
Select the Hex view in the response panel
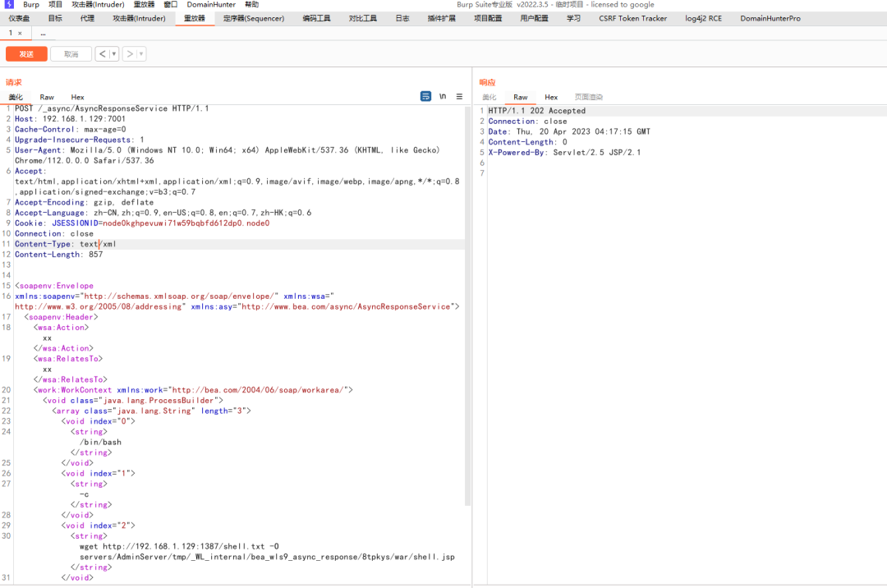pyautogui.click(x=551, y=97)
